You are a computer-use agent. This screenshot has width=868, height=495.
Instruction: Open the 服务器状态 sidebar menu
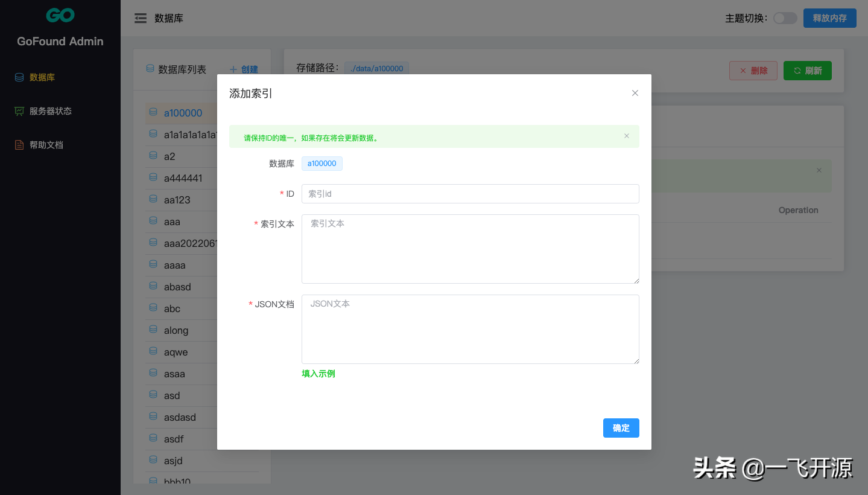click(60, 111)
